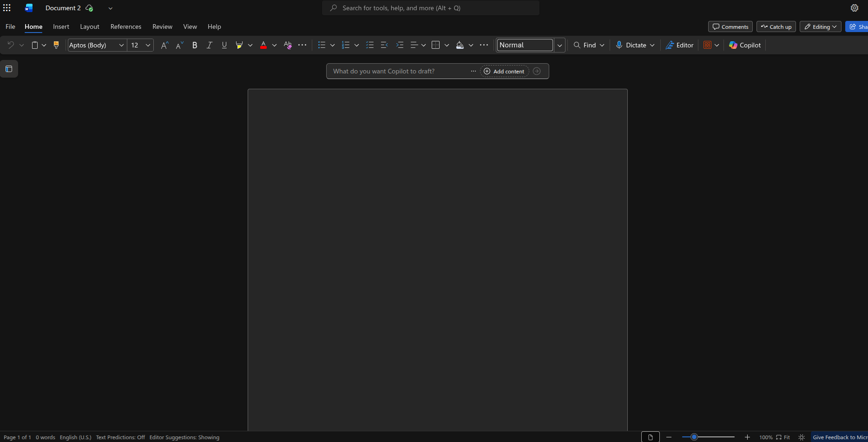This screenshot has width=868, height=442.
Task: Switch to the Insert tab
Action: (x=61, y=26)
